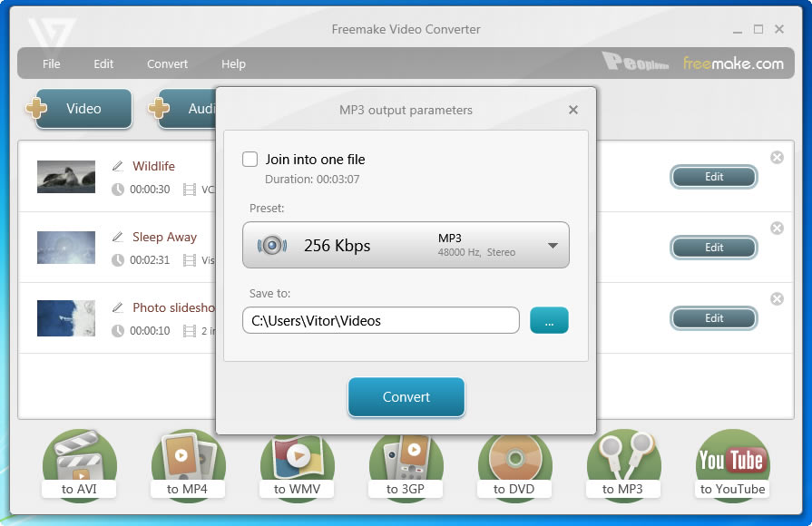Click the freemake.com logo link
812x526 pixels.
733,63
